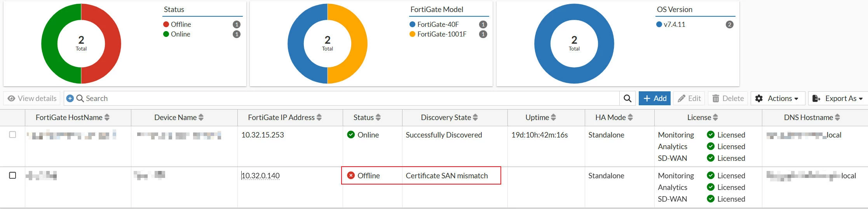The width and height of the screenshot is (868, 209).
Task: Click the green Online status icon
Action: click(351, 135)
